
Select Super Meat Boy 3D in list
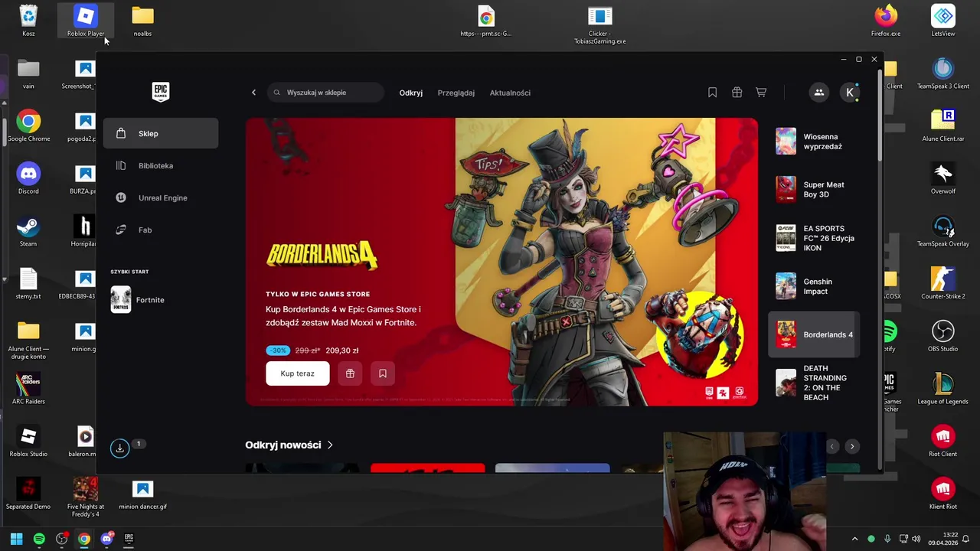click(814, 190)
